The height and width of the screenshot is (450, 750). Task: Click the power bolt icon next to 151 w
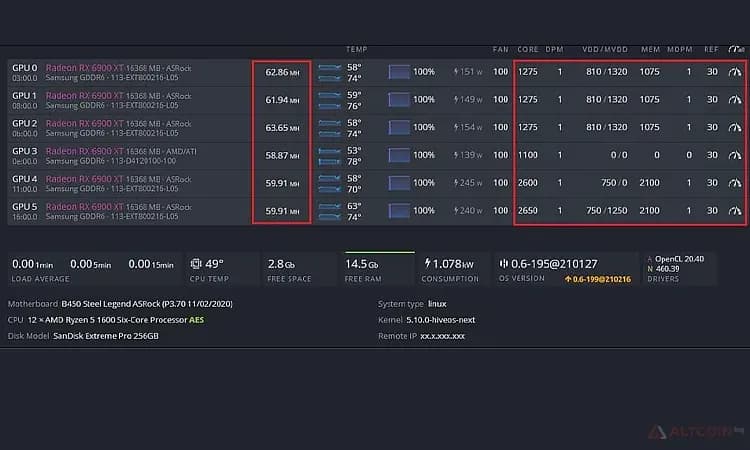coord(456,72)
